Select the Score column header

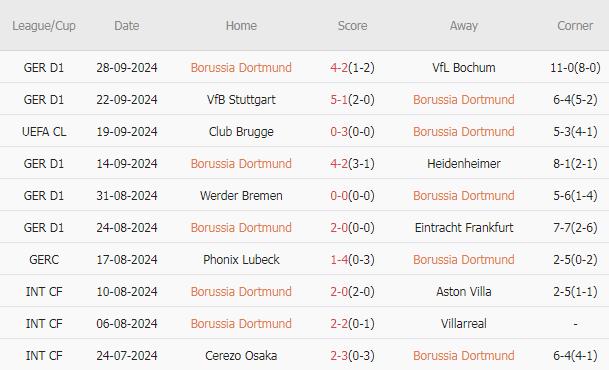point(352,26)
